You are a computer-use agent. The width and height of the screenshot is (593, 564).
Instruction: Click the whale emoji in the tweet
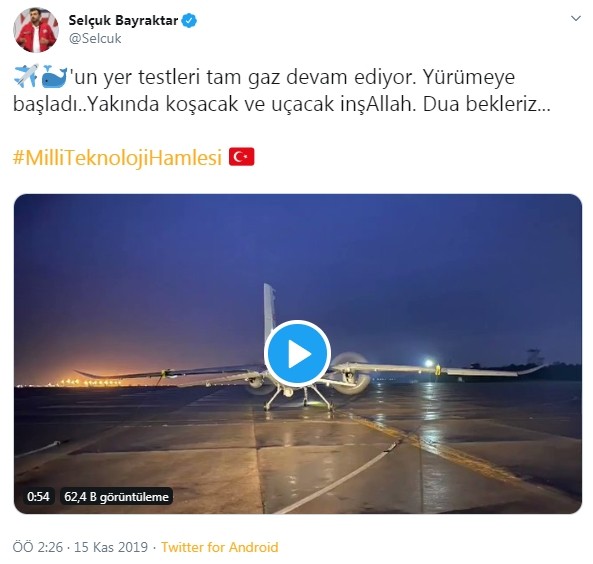point(54,76)
